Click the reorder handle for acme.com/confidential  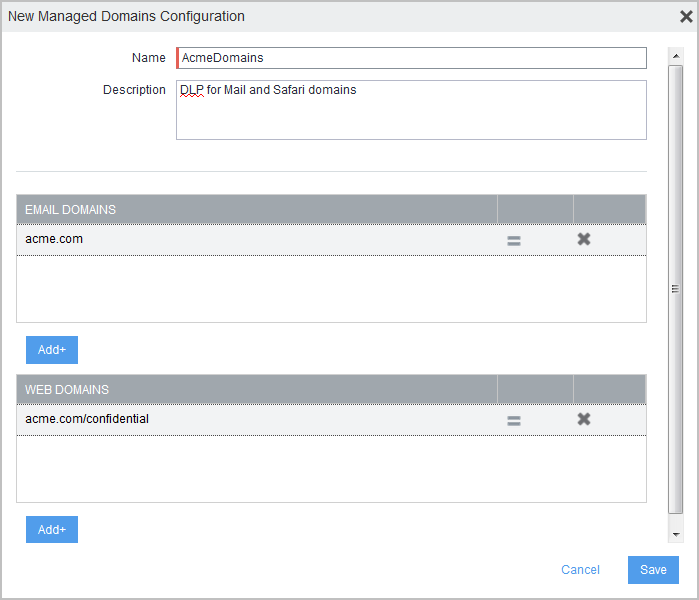[x=514, y=420]
